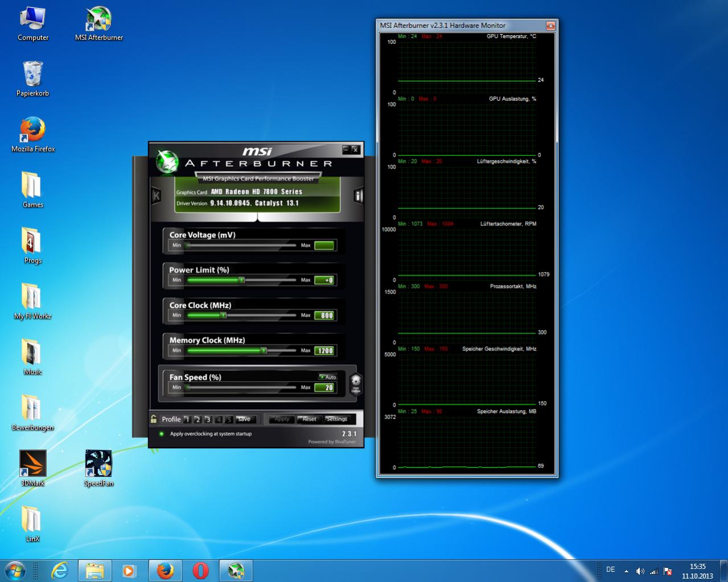The width and height of the screenshot is (728, 582).
Task: Launch Internet Explorer from the taskbar
Action: (x=59, y=571)
